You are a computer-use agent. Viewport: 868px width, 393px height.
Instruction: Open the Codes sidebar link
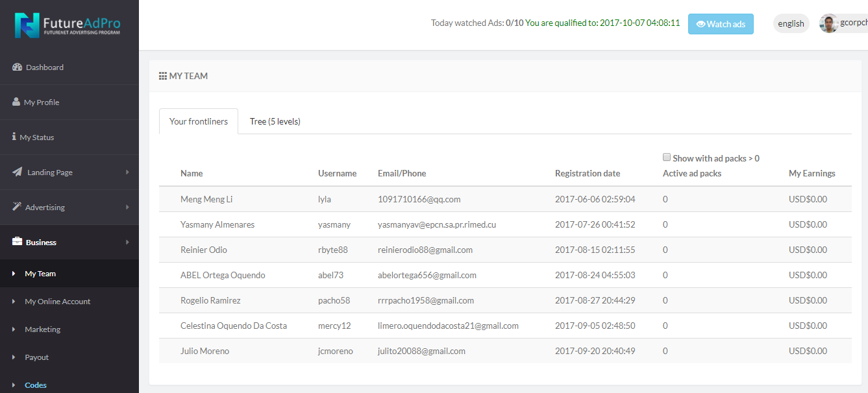(x=36, y=385)
